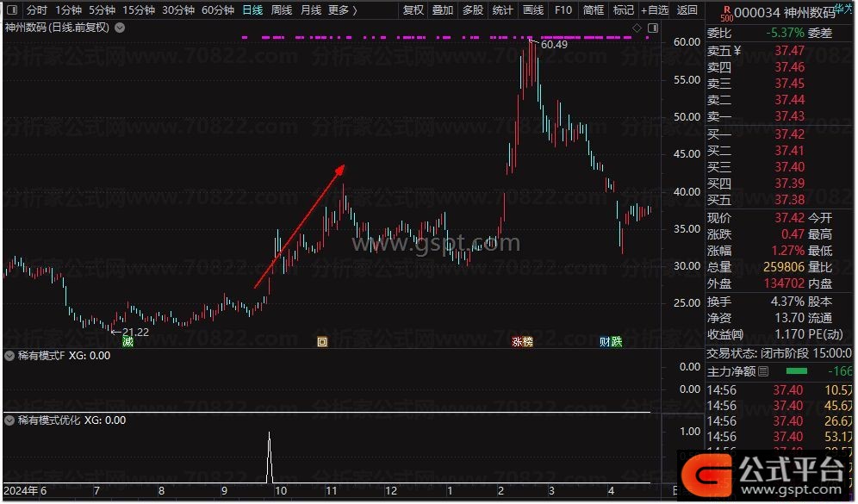Viewport: 858px width, 504px height.
Task: Open the 复权 adjustment options
Action: 413,9
